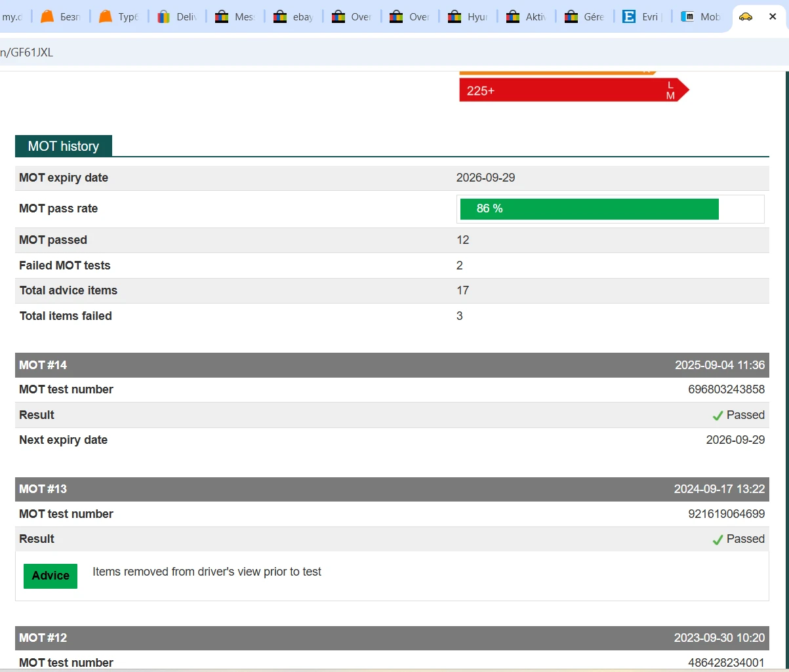Screen dimensions: 789x672
Task: Click the green checkmark beside MOT #14 Passed
Action: coord(718,416)
